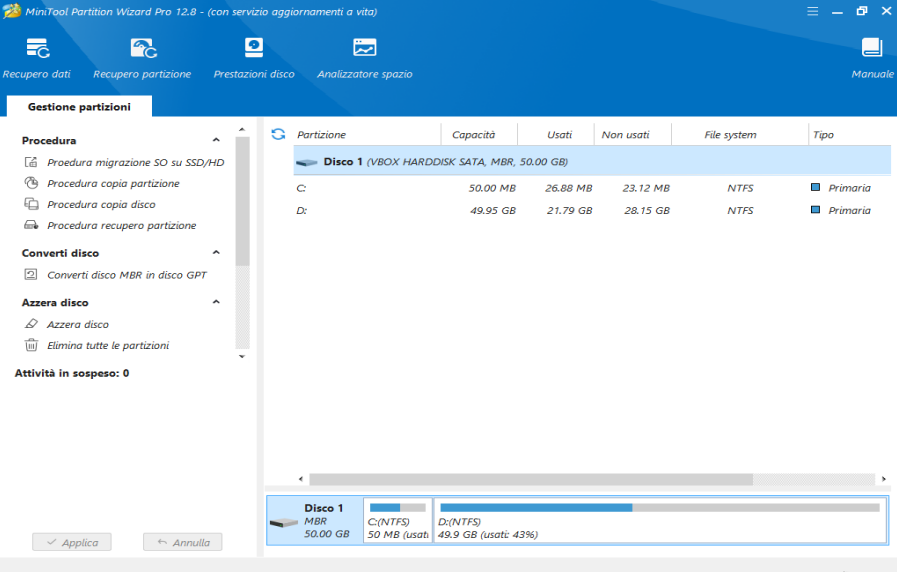Click the trash icon for Elimina tutte le partizioni
The width and height of the screenshot is (897, 572).
click(31, 345)
